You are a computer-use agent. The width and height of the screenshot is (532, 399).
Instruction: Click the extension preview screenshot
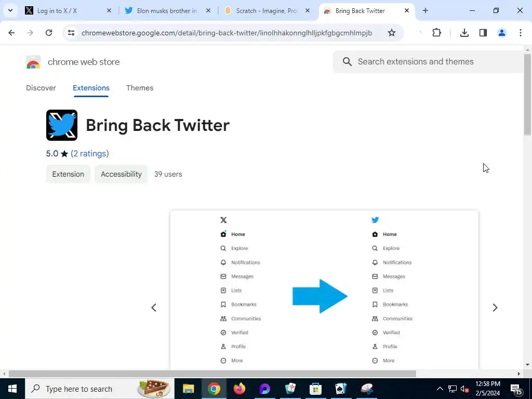click(x=324, y=290)
